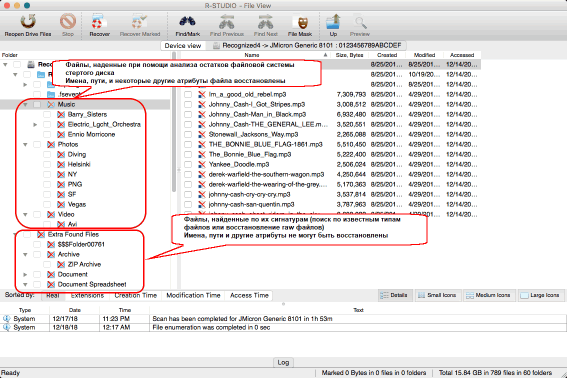The width and height of the screenshot is (567, 378).
Task: Expand the Document folder node
Action: 25,275
